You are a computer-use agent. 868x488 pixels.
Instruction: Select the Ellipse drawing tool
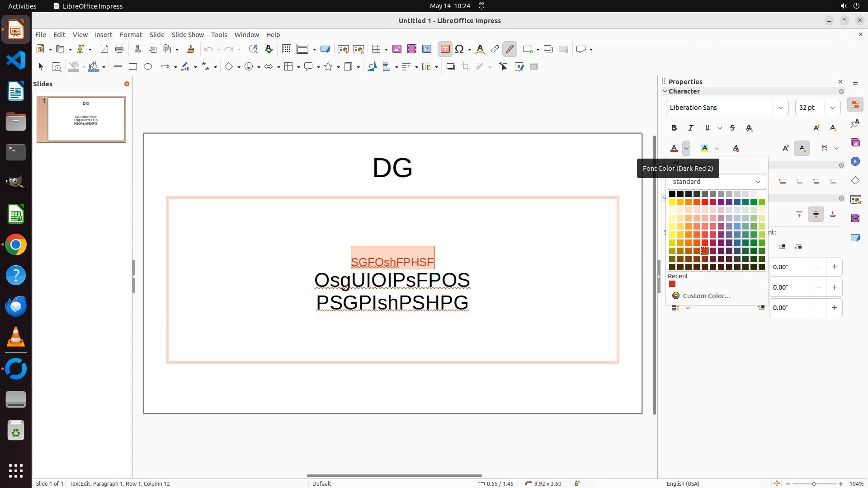point(148,67)
